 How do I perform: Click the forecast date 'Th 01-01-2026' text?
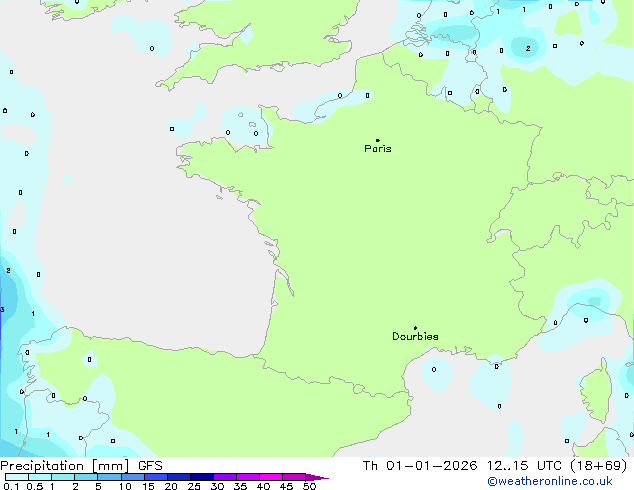(x=420, y=466)
